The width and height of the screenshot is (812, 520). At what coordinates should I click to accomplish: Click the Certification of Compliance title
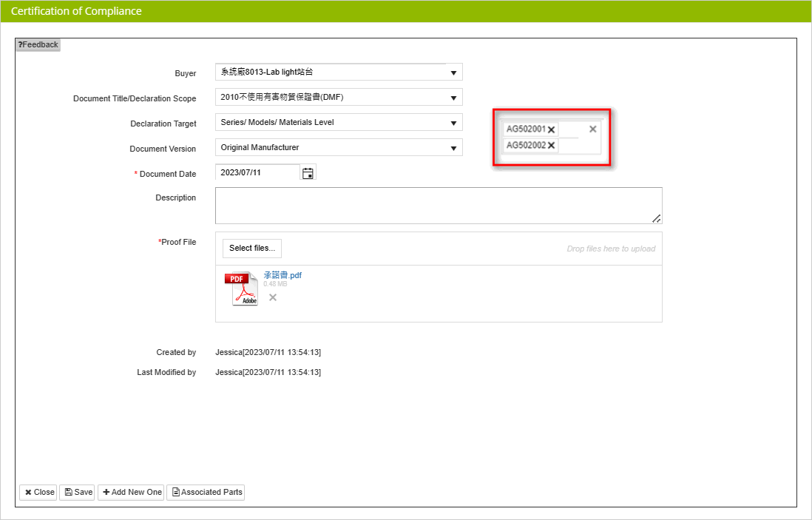(x=76, y=11)
